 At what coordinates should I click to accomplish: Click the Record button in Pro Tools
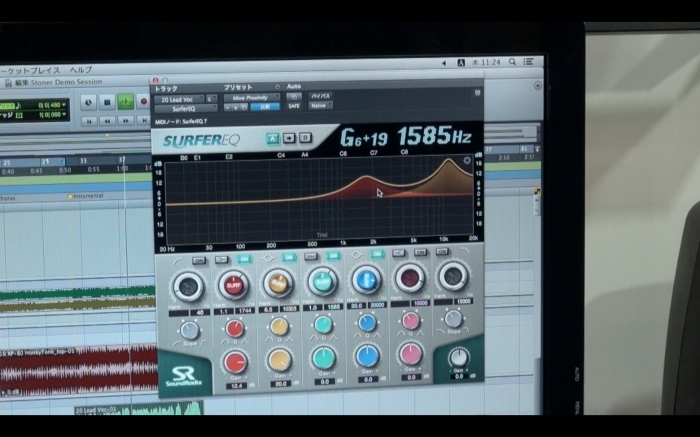(144, 101)
